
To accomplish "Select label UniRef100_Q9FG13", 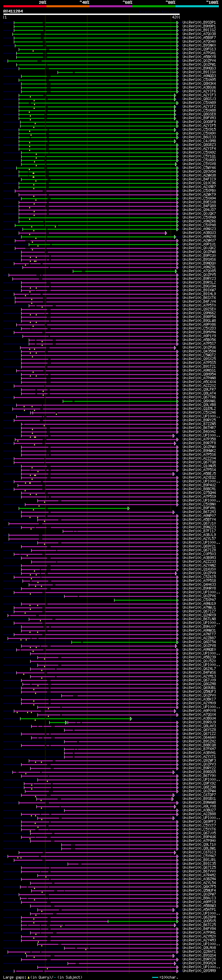I will point(199,49).
